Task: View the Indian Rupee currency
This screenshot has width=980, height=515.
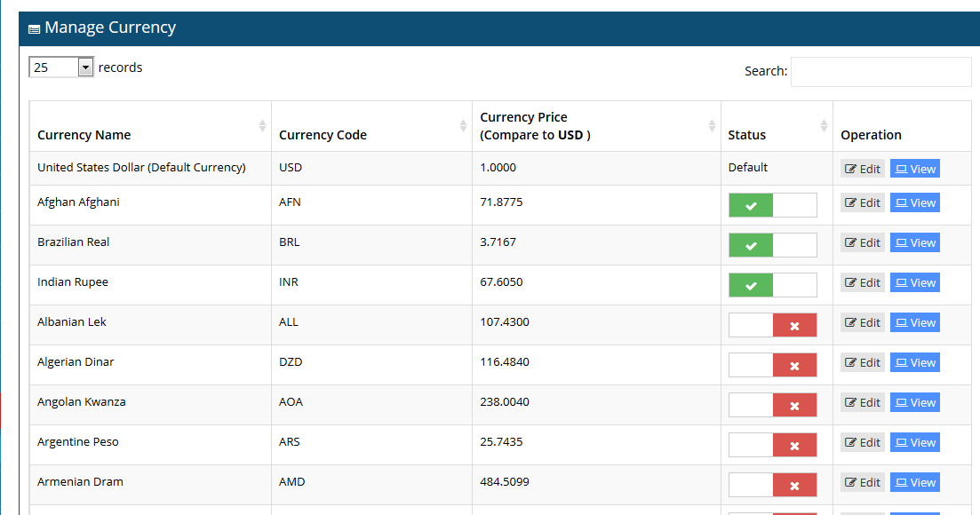Action: [x=914, y=283]
